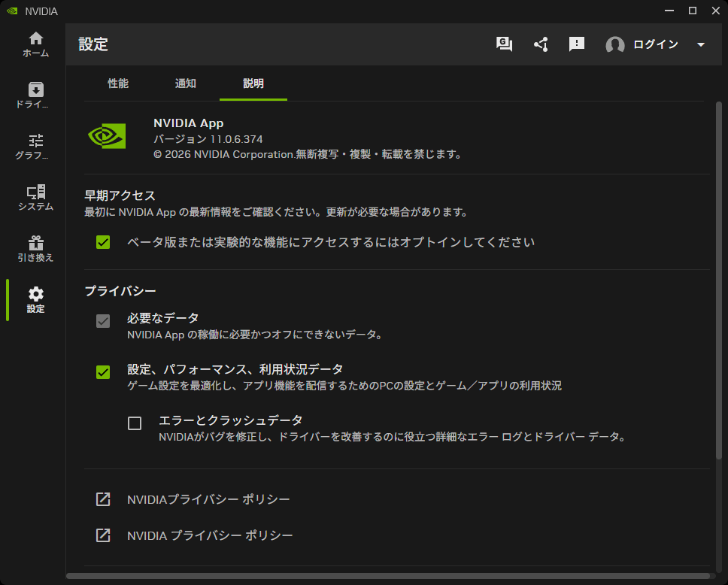
Task: Click external-link icon beside NVIDIAプライバシー ポリシー
Action: tap(103, 499)
